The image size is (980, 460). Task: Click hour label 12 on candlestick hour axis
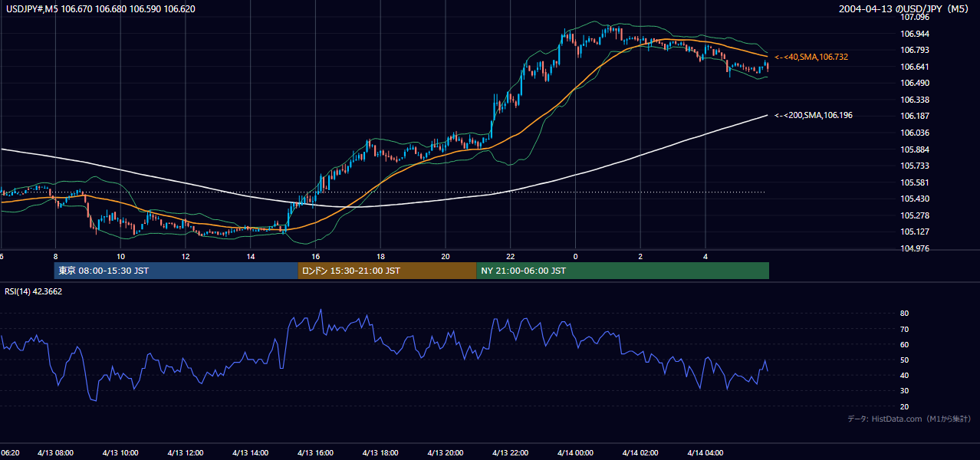[186, 256]
